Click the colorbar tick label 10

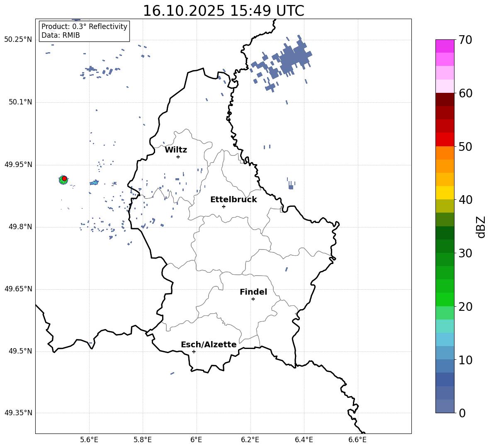tap(465, 360)
